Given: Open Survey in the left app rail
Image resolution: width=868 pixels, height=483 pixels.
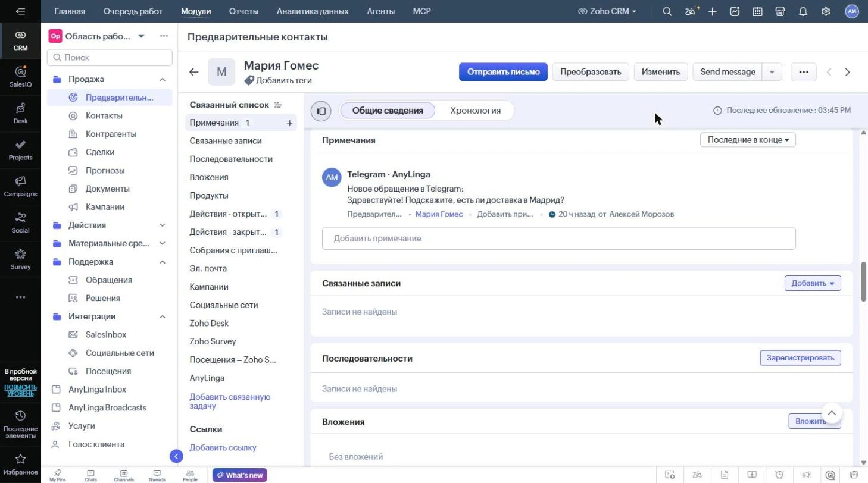Looking at the screenshot, I should tap(20, 259).
